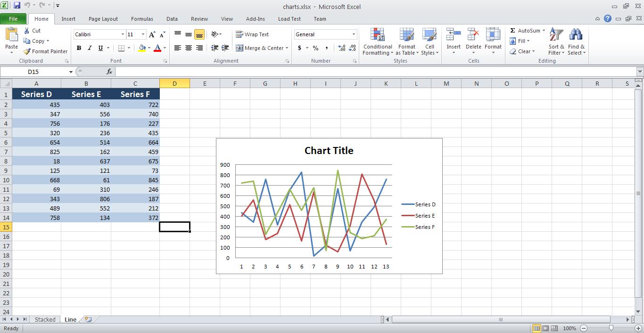Screen dimensions: 644x333
Task: Expand the Name Box dropdown arrow
Action: click(71, 72)
